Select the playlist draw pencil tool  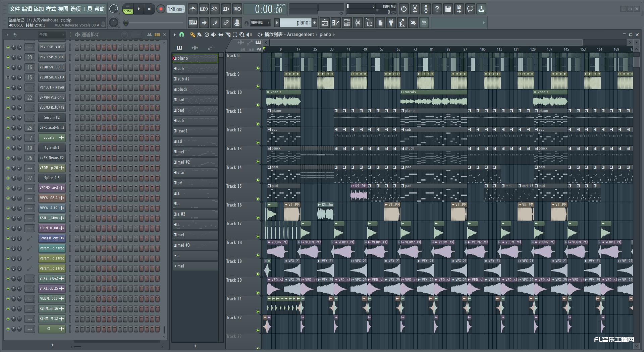pyautogui.click(x=193, y=35)
